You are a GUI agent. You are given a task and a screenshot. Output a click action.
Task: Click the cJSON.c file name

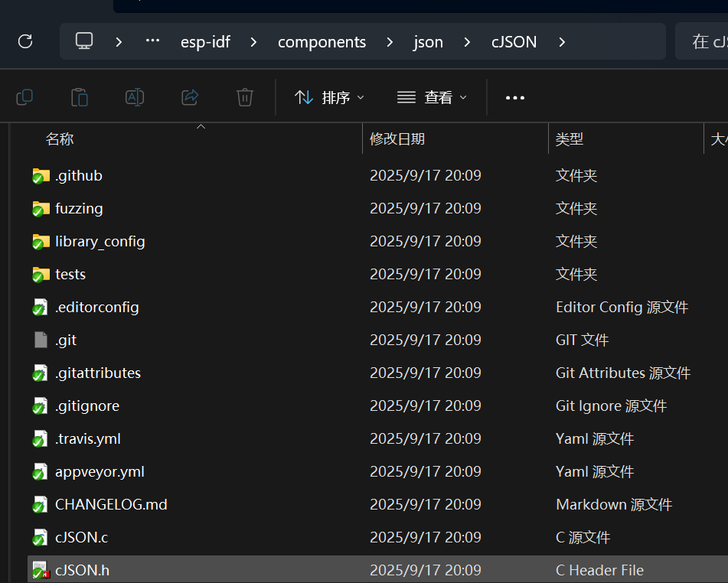click(x=82, y=538)
